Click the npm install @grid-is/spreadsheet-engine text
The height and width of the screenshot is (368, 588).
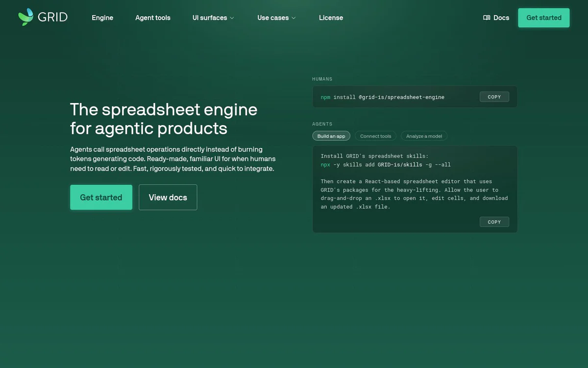pos(383,97)
